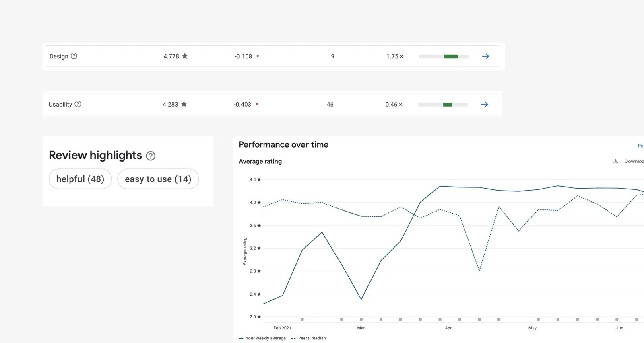Click the Apr axis label
644x343 pixels.
point(448,328)
